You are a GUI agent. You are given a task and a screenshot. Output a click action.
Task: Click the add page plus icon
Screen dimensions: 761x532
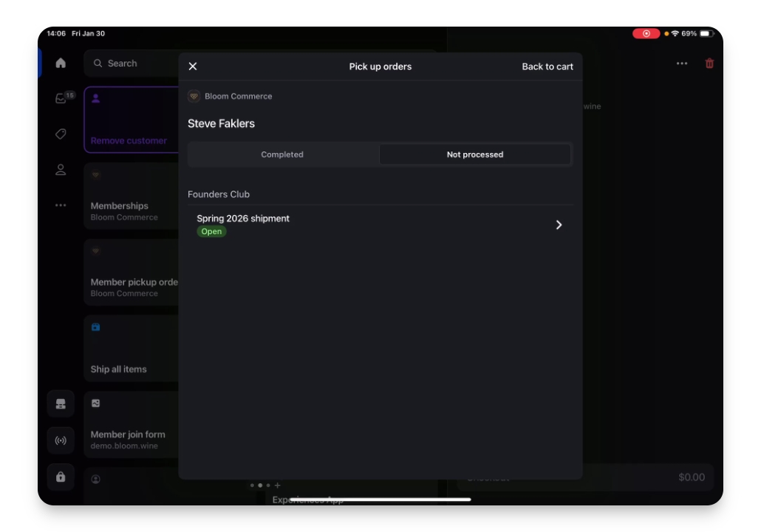(278, 485)
